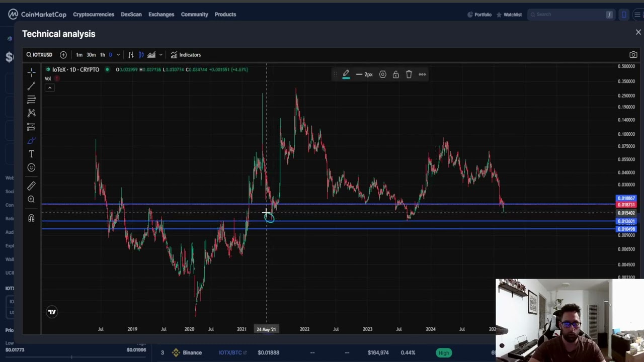Open the IOTX/BTC trading pair link

pos(232,353)
